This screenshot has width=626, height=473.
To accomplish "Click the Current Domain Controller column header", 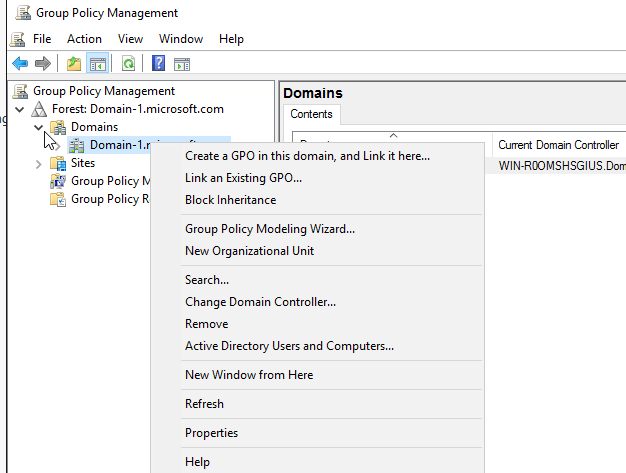I will [559, 145].
